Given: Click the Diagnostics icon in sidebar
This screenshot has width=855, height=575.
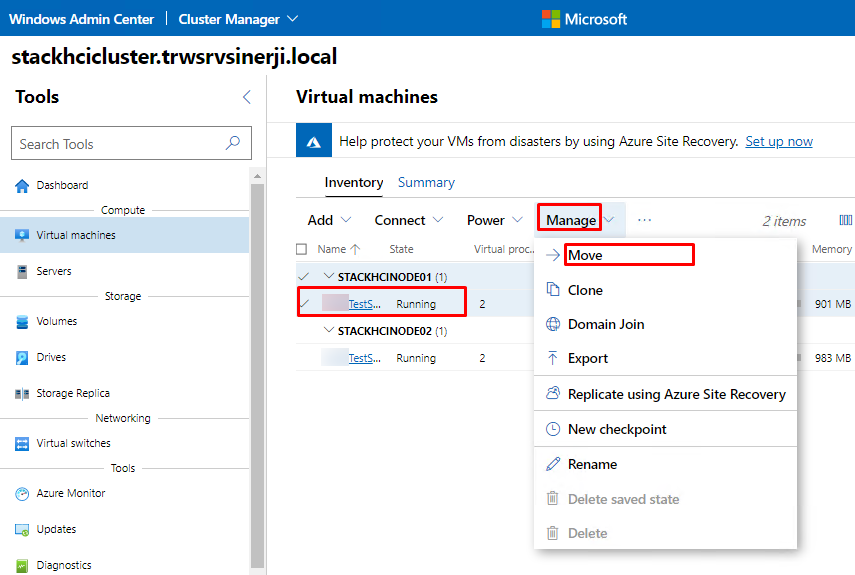Looking at the screenshot, I should (22, 566).
